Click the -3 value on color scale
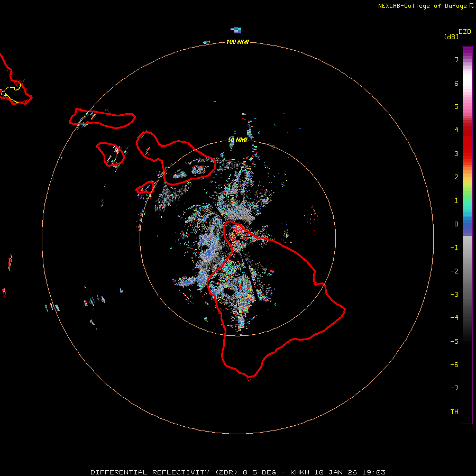This screenshot has width=476, height=476. point(454,295)
